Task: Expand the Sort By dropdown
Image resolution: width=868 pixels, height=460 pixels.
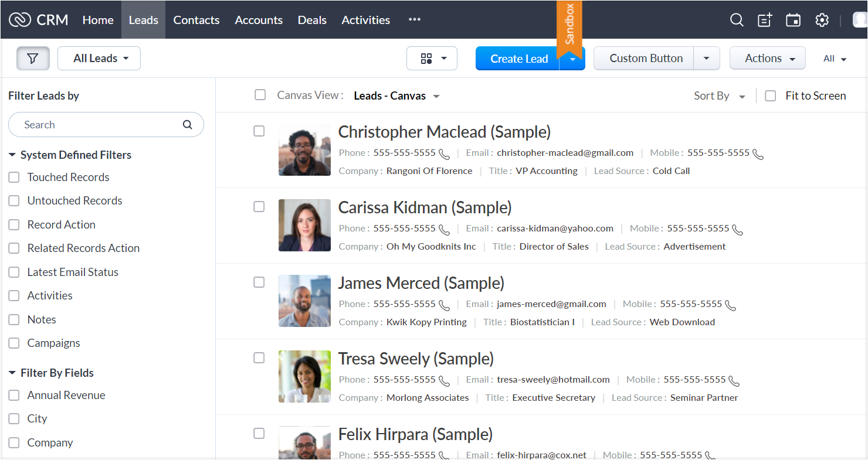Action: click(719, 96)
